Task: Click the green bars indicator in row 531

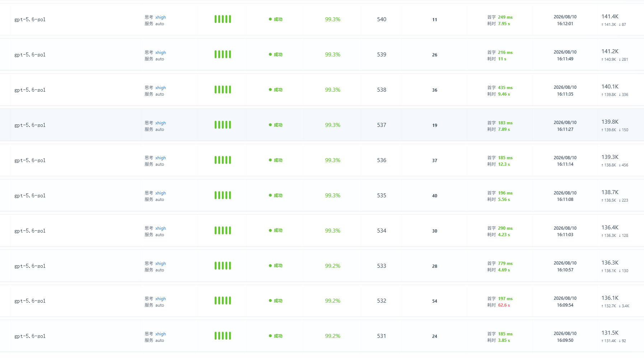Action: (223, 336)
